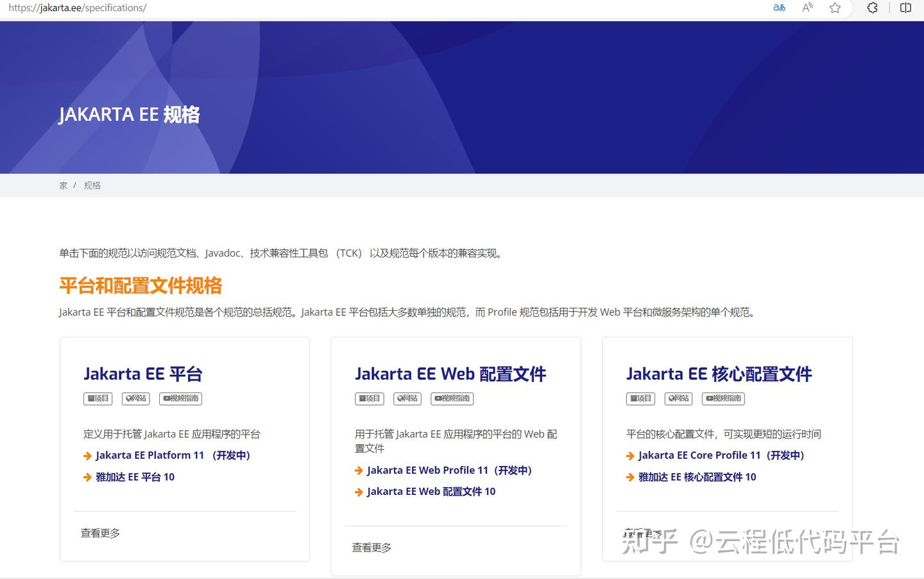
Task: Toggle the favorites star in the address bar
Action: click(835, 8)
